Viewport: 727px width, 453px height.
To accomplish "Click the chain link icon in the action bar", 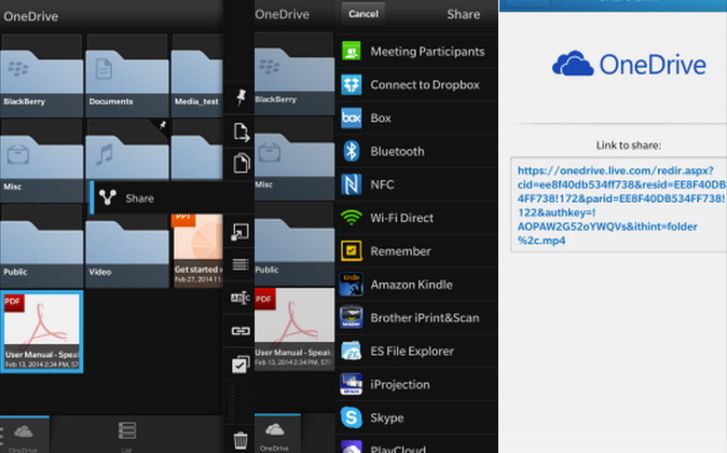I will coord(240,330).
